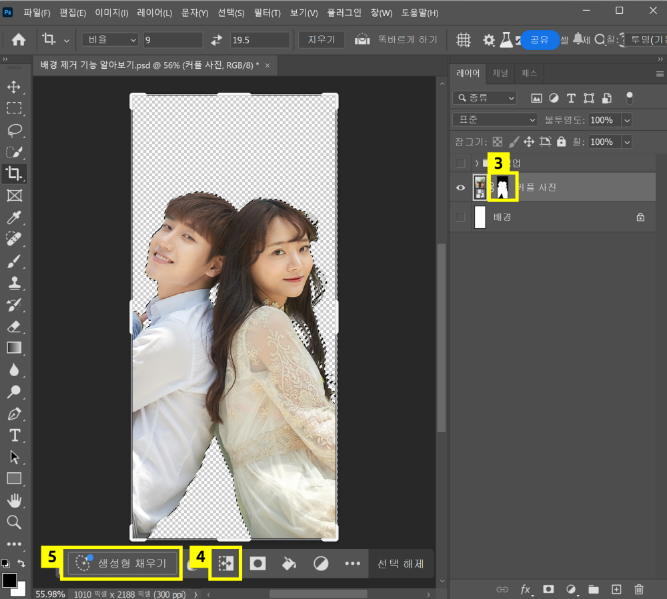Select the Zoom tool
Image resolution: width=667 pixels, height=599 pixels.
click(x=15, y=522)
